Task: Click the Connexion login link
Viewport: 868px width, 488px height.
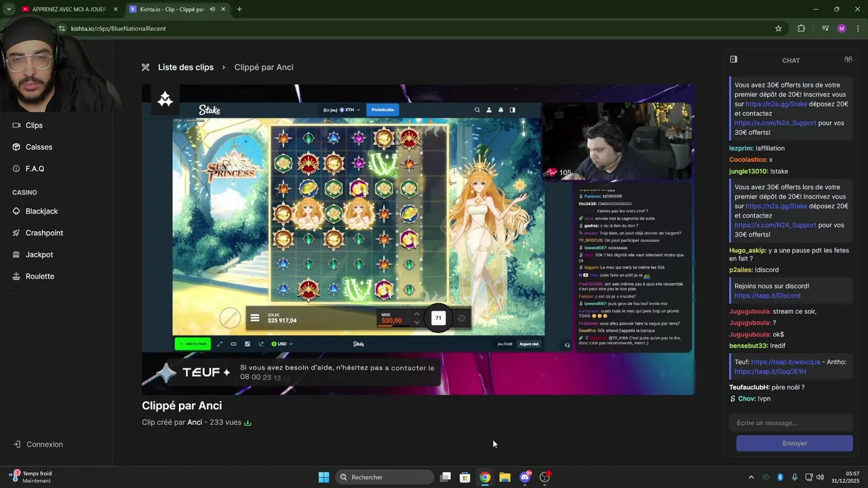Action: (38, 445)
